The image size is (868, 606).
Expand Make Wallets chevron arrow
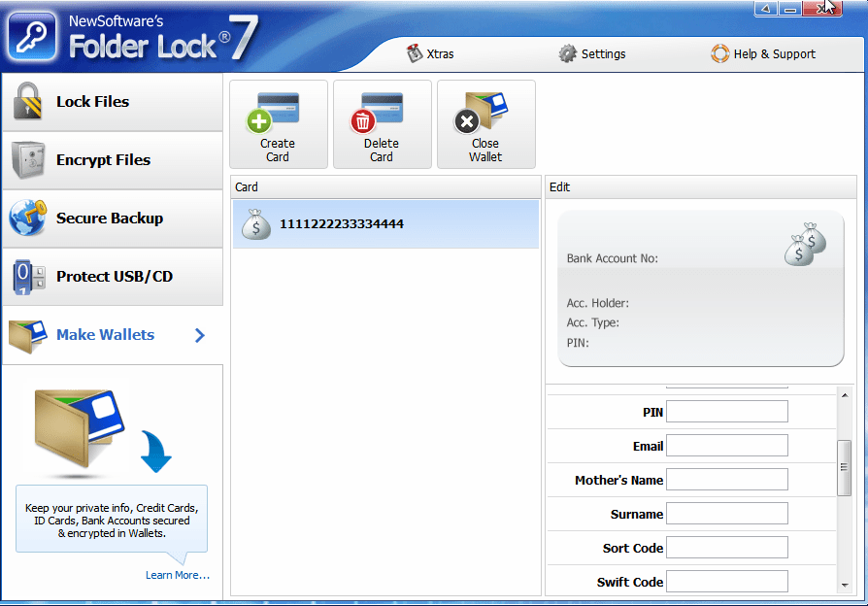(x=200, y=335)
